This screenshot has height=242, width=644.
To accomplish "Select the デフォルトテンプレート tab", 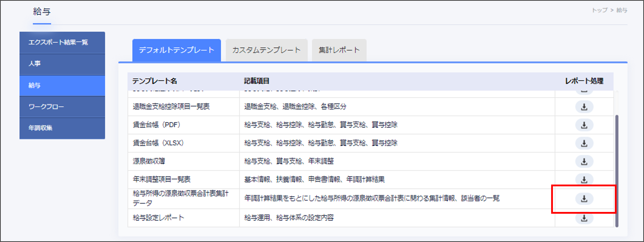I will click(177, 50).
